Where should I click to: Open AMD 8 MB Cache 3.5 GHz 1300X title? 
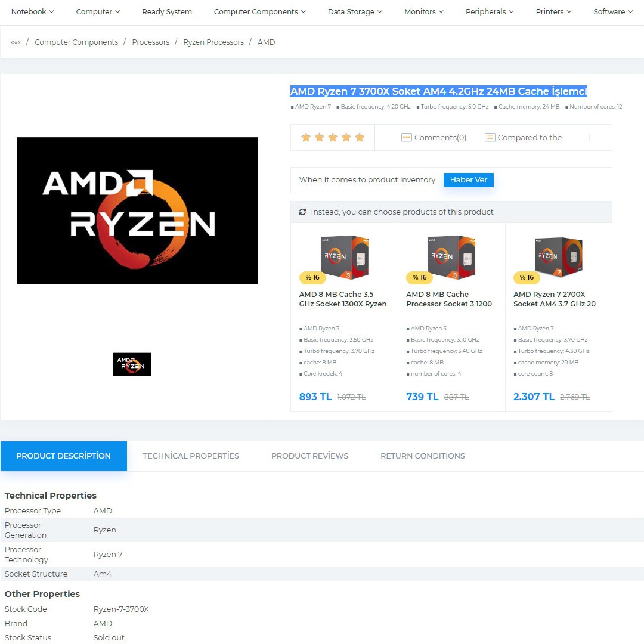(343, 299)
